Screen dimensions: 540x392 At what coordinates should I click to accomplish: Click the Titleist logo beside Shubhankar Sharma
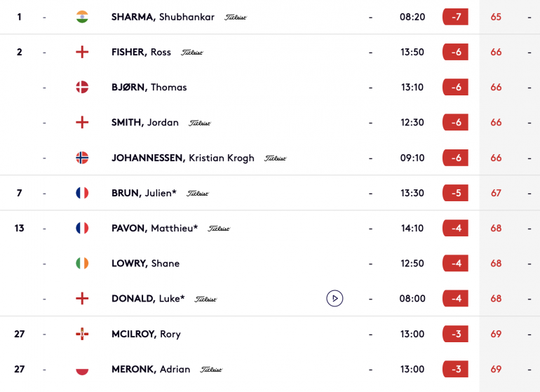pos(236,18)
